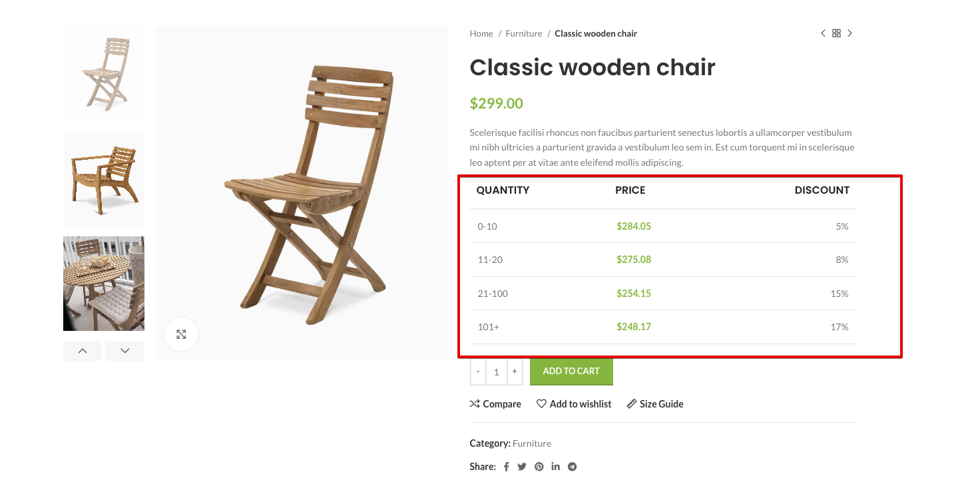Decrease quantity with minus button
Image resolution: width=980 pixels, height=490 pixels.
click(478, 371)
